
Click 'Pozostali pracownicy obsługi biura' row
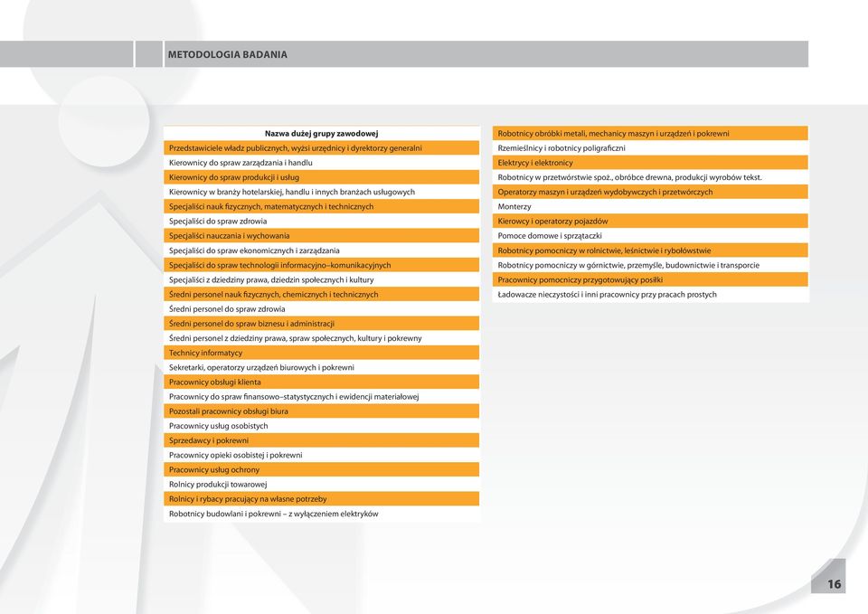tap(321, 411)
